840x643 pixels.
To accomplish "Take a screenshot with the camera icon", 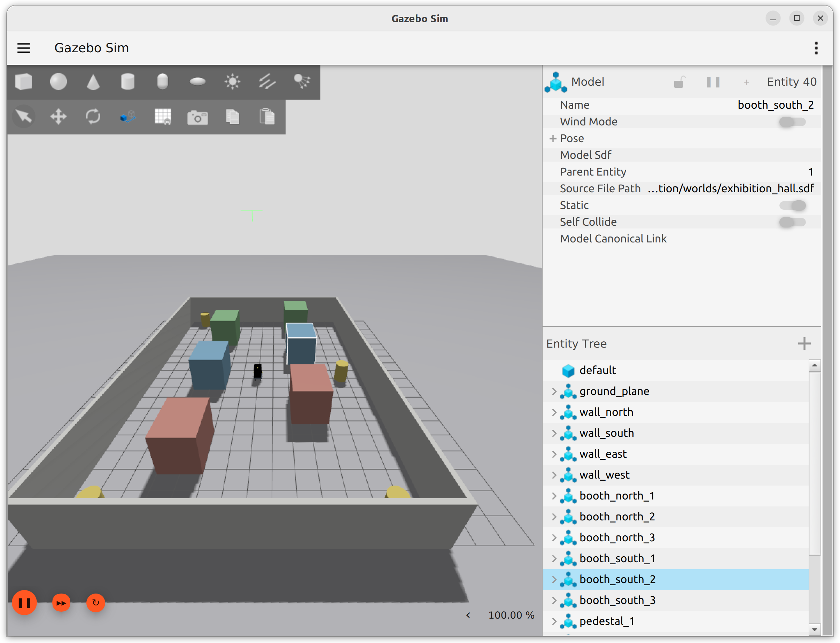I will [x=197, y=117].
